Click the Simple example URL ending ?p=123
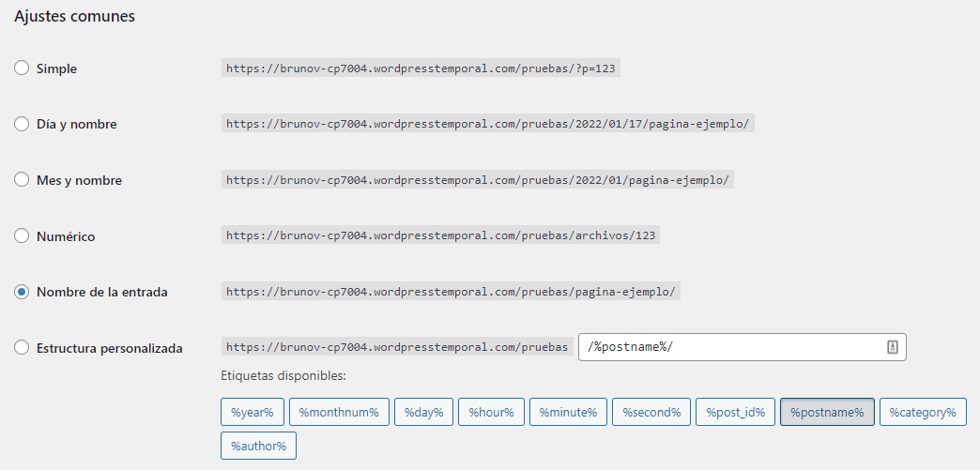The height and width of the screenshot is (470, 980). click(x=421, y=68)
